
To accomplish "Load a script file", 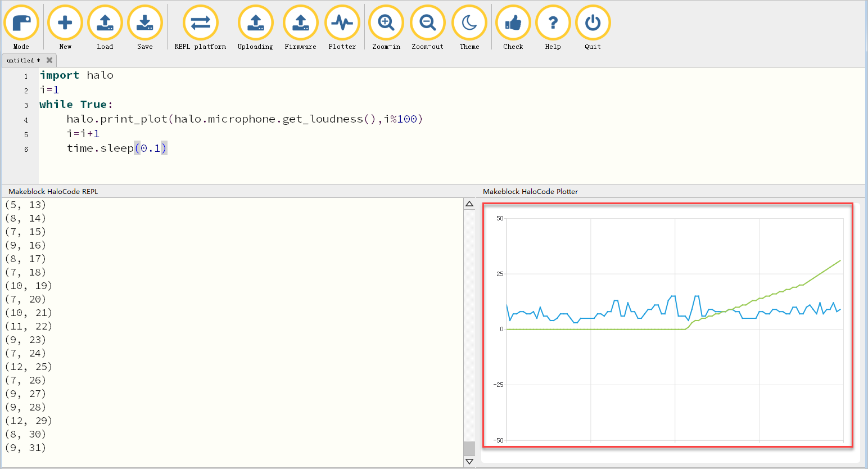I will pos(105,23).
